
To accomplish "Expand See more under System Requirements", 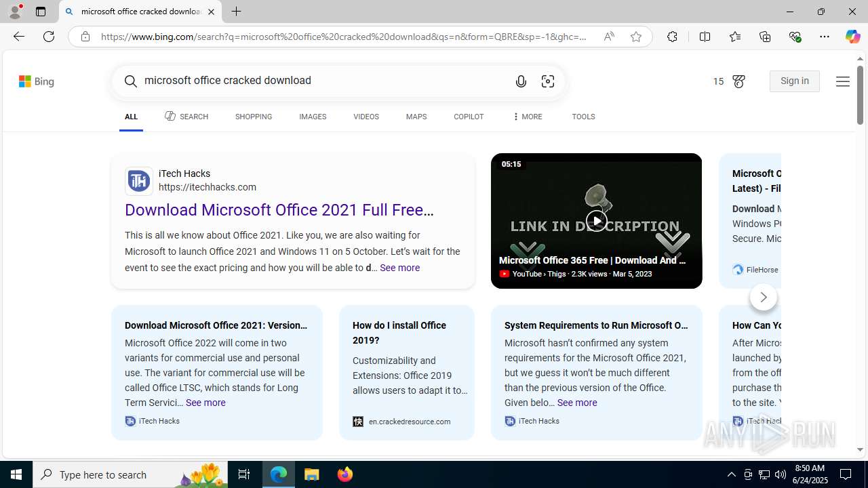I will click(577, 403).
